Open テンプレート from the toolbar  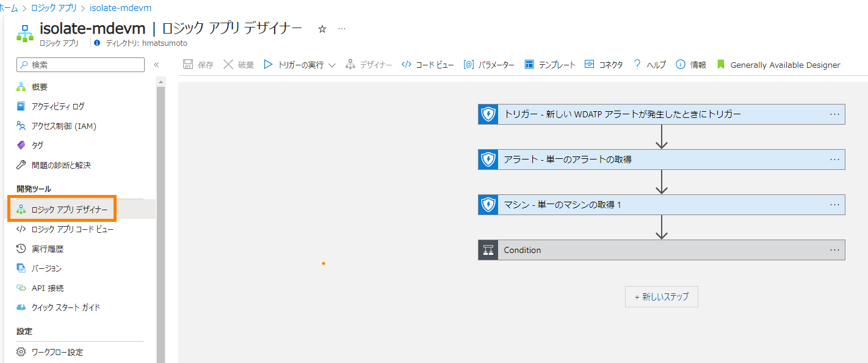550,65
